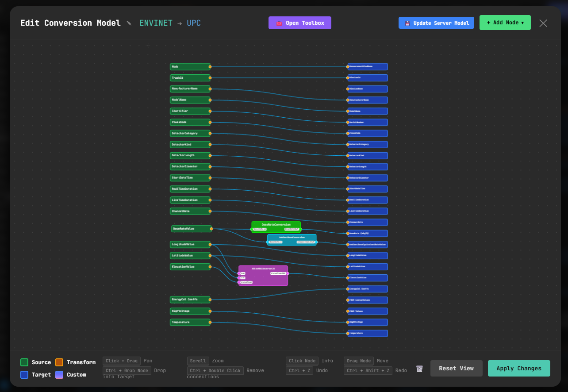Click Apply Changes

pyautogui.click(x=518, y=369)
